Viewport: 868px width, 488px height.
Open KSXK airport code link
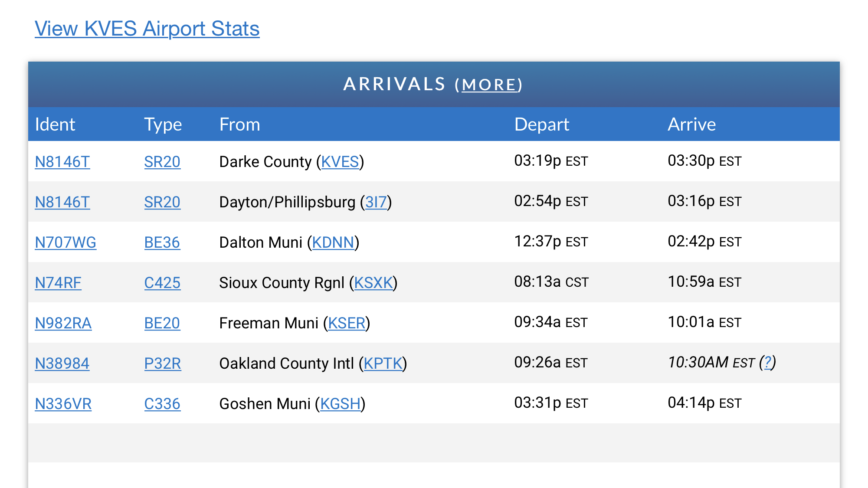(373, 283)
